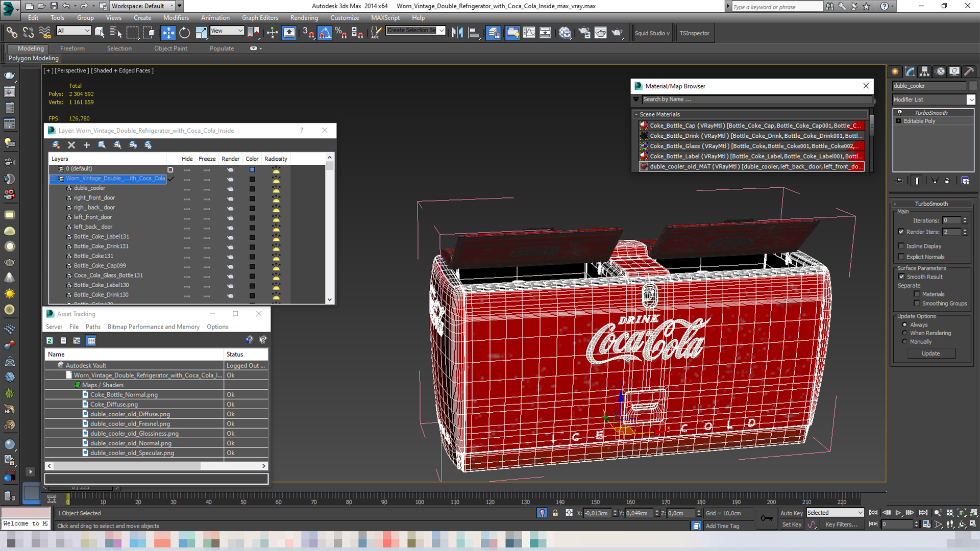This screenshot has width=980, height=551.
Task: Open the Graph Editors menu
Action: pyautogui.click(x=260, y=17)
